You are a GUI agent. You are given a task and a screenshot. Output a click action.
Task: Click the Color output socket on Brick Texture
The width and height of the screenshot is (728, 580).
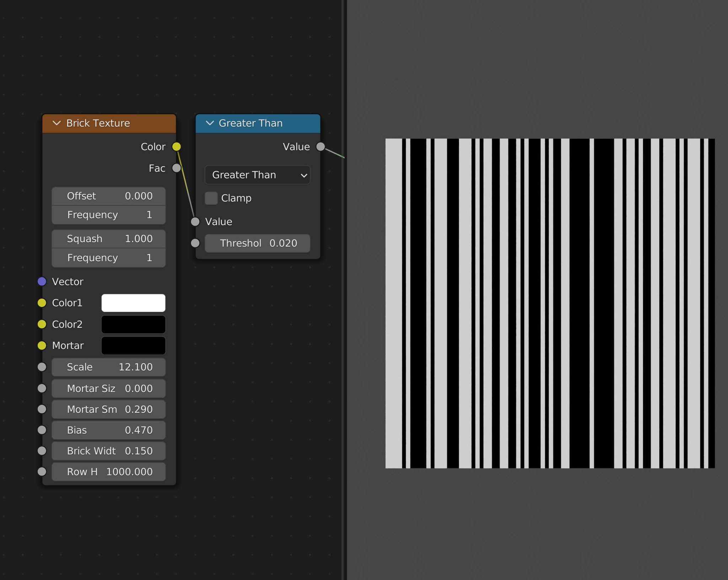[176, 147]
